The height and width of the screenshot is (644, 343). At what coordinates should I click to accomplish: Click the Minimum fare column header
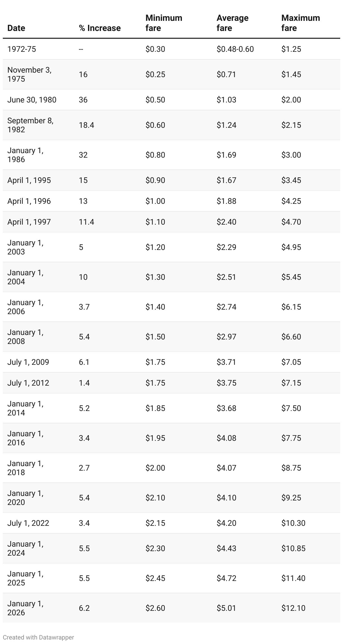click(x=164, y=23)
